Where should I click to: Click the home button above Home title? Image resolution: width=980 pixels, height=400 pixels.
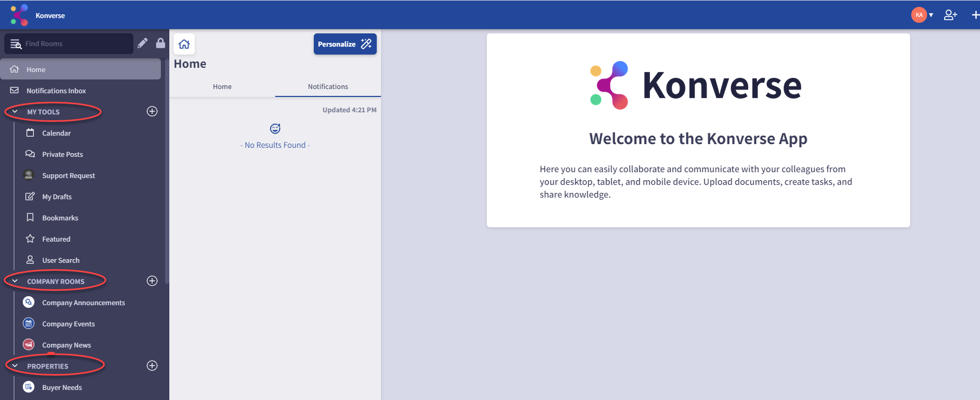coord(184,44)
